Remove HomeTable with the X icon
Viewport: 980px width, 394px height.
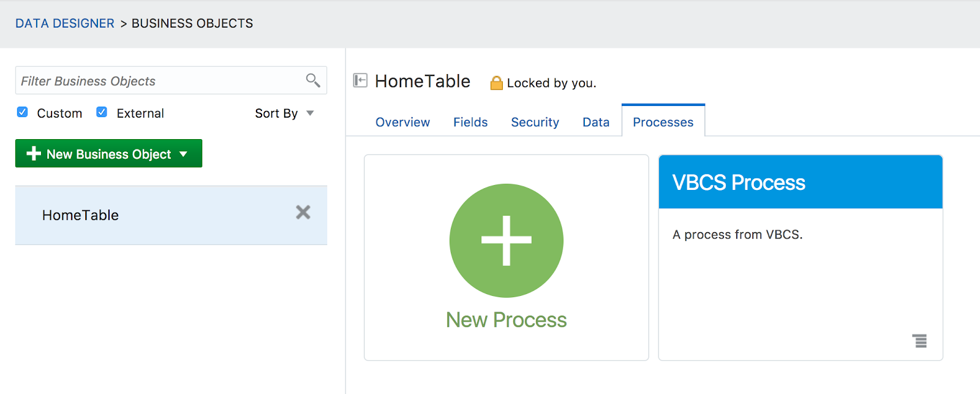click(303, 212)
